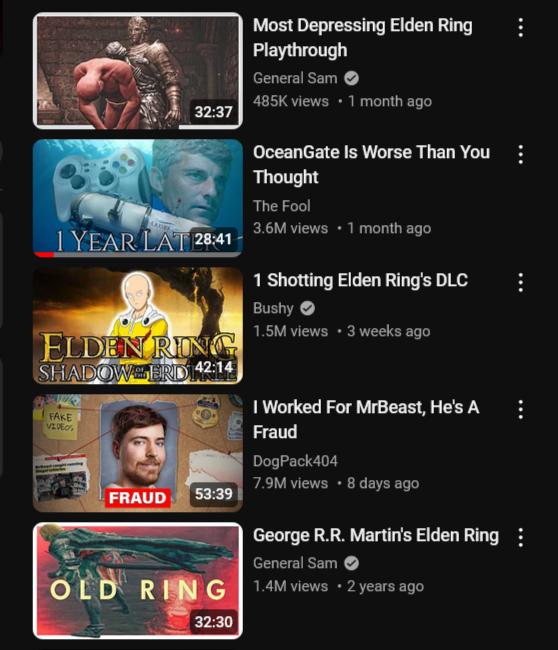
Task: Go to The Fool channel
Action: (x=282, y=206)
